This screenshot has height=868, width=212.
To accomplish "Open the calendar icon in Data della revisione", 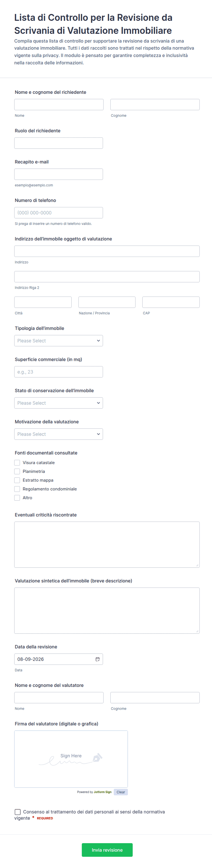I will 98,659.
